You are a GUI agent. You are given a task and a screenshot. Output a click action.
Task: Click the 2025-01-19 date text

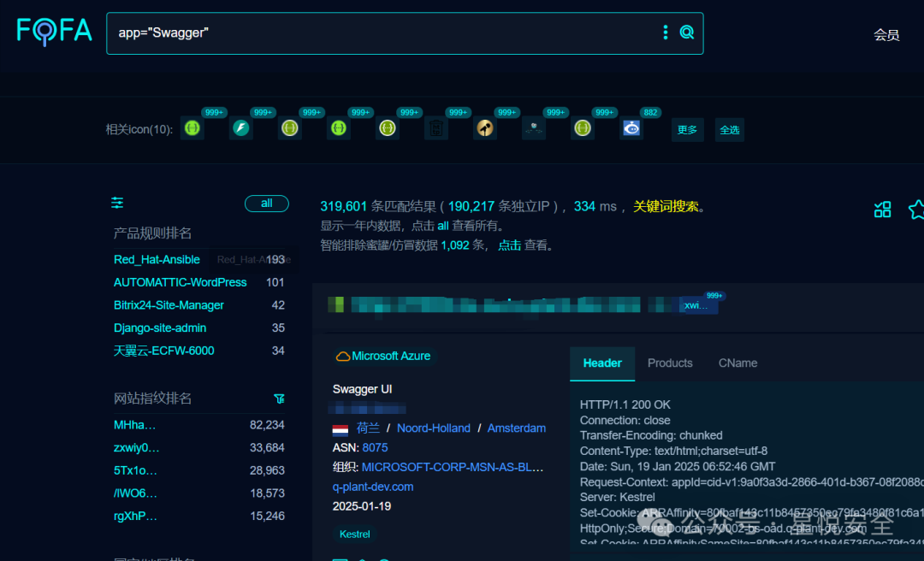(x=362, y=506)
